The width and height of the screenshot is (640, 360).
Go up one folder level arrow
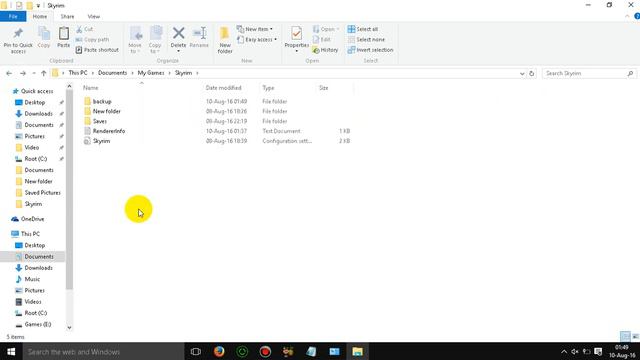pos(44,73)
